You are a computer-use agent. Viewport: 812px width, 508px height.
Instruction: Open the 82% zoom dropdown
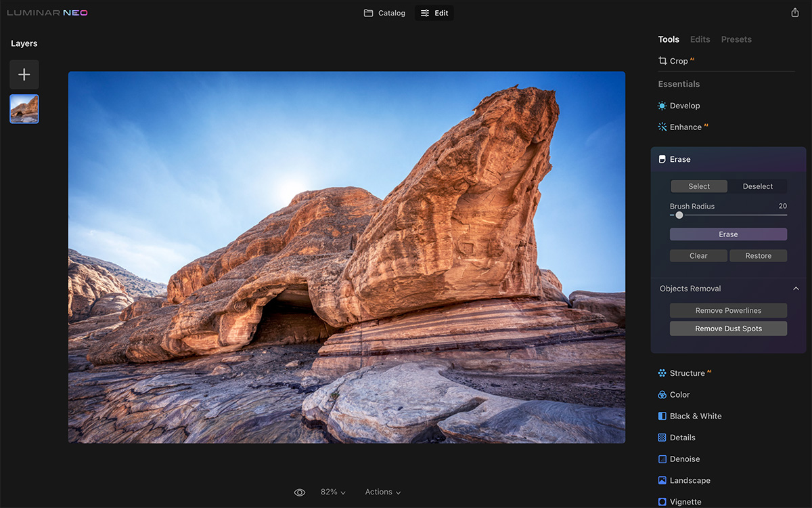pyautogui.click(x=333, y=492)
